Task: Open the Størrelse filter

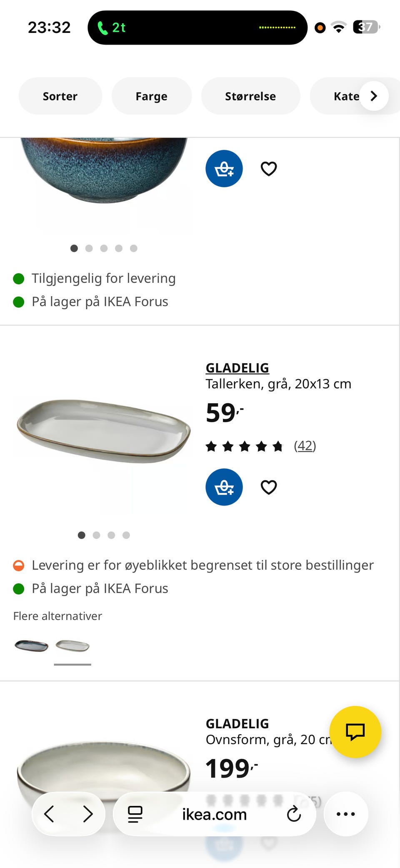Action: pos(250,96)
